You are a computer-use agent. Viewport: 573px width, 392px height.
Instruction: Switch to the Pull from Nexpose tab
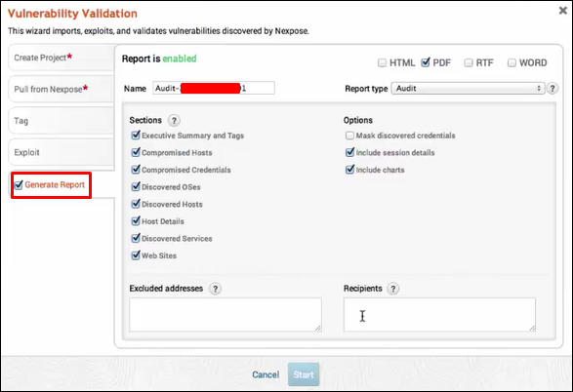pos(61,89)
